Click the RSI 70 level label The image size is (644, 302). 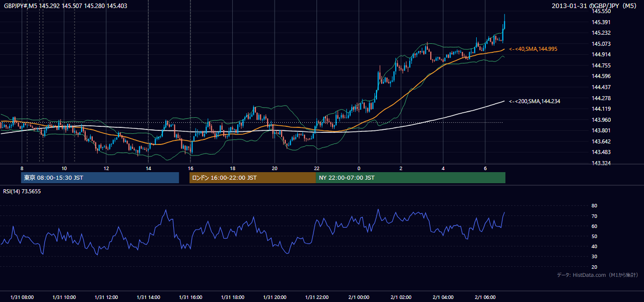point(595,216)
